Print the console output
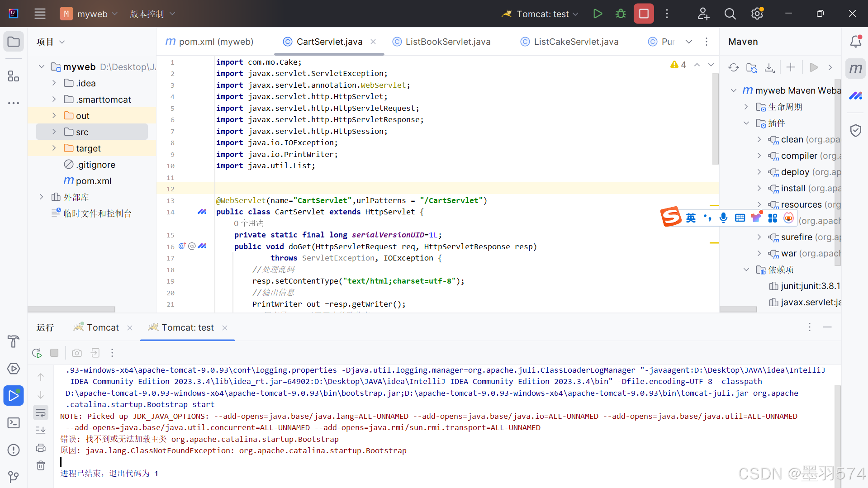The image size is (868, 488). click(41, 448)
